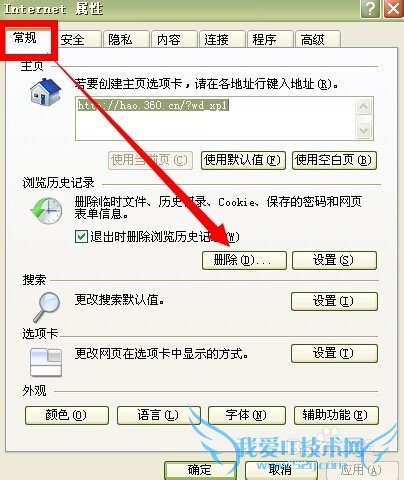Toggle 退出时删除浏览历史记录 checkbox
The height and width of the screenshot is (480, 404).
coord(81,237)
